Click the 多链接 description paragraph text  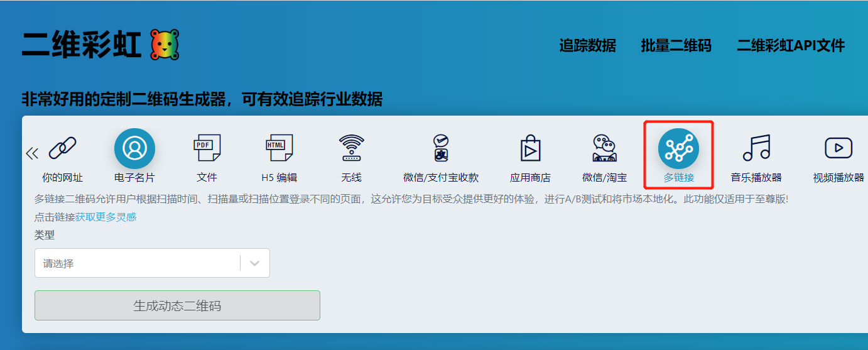(411, 199)
